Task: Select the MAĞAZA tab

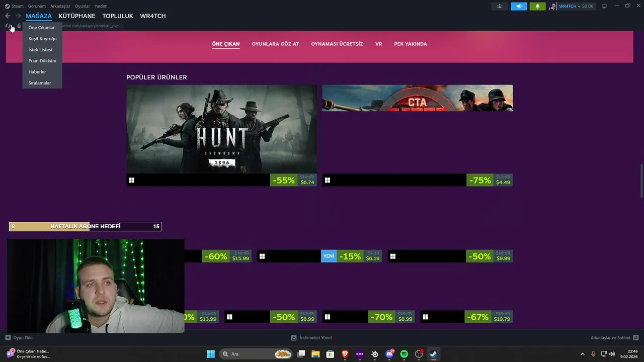Action: 39,16
